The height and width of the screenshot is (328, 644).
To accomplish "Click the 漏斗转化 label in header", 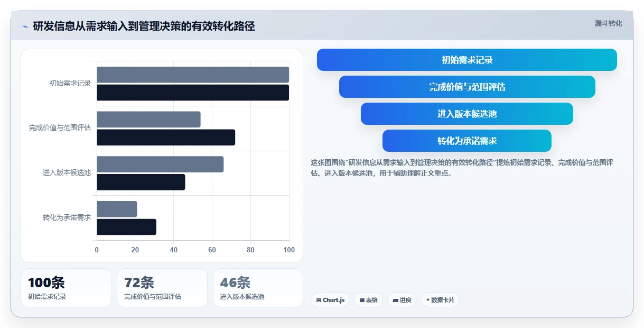I will (x=608, y=23).
